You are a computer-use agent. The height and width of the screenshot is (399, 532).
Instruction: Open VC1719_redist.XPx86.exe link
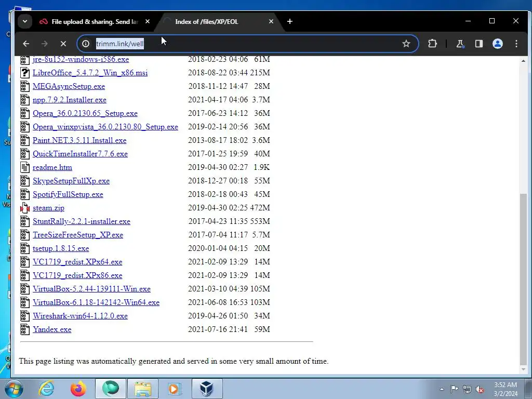(78, 275)
